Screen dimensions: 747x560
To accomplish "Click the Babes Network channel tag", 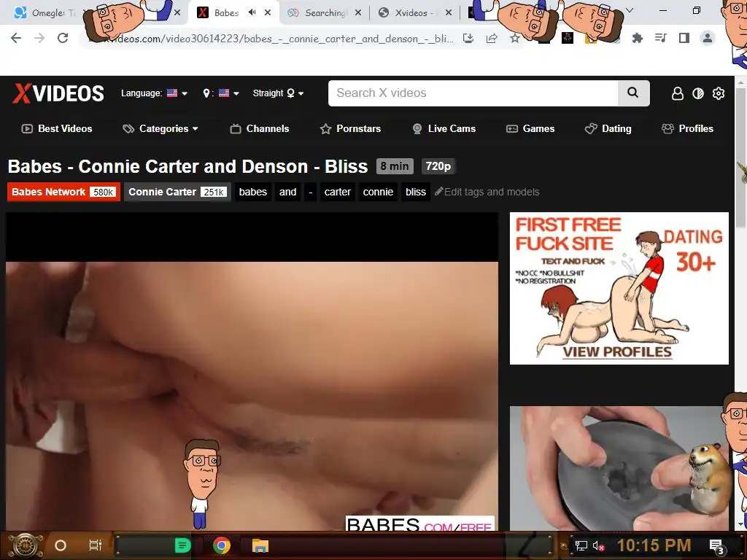I will (64, 192).
